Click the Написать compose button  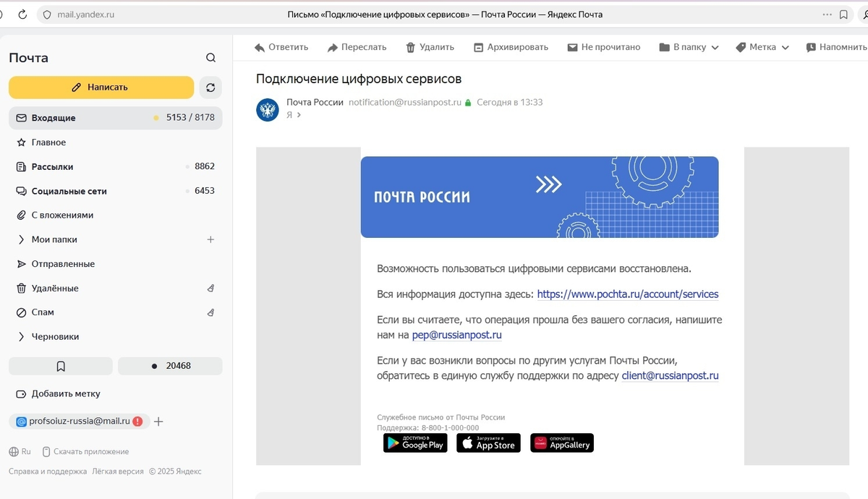coord(101,88)
